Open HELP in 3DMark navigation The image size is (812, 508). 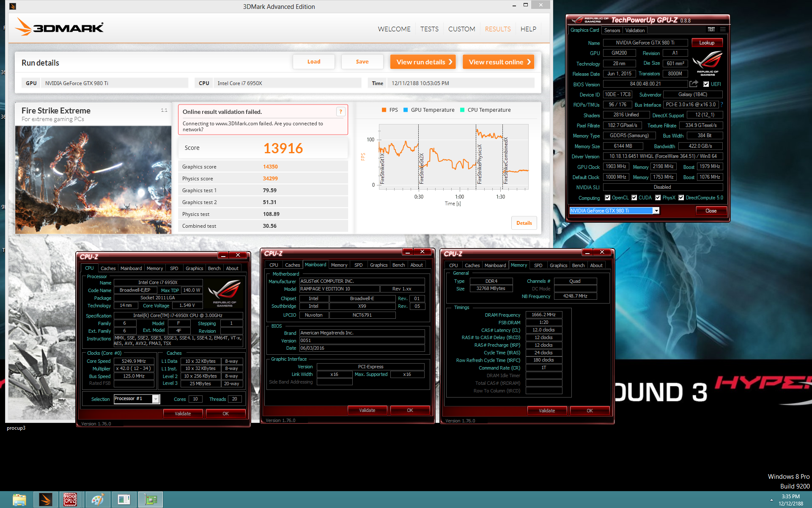(x=528, y=29)
